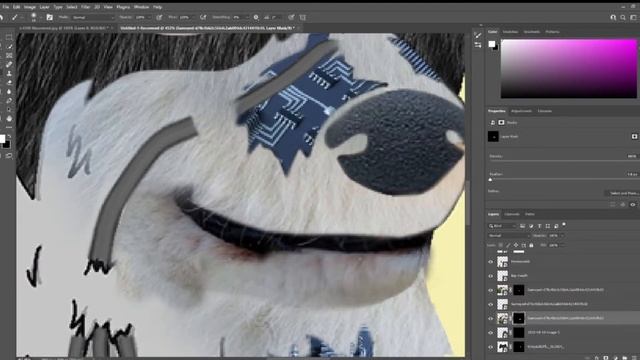This screenshot has height=360, width=640.
Task: Filter layers by shape type
Action: tap(548, 226)
